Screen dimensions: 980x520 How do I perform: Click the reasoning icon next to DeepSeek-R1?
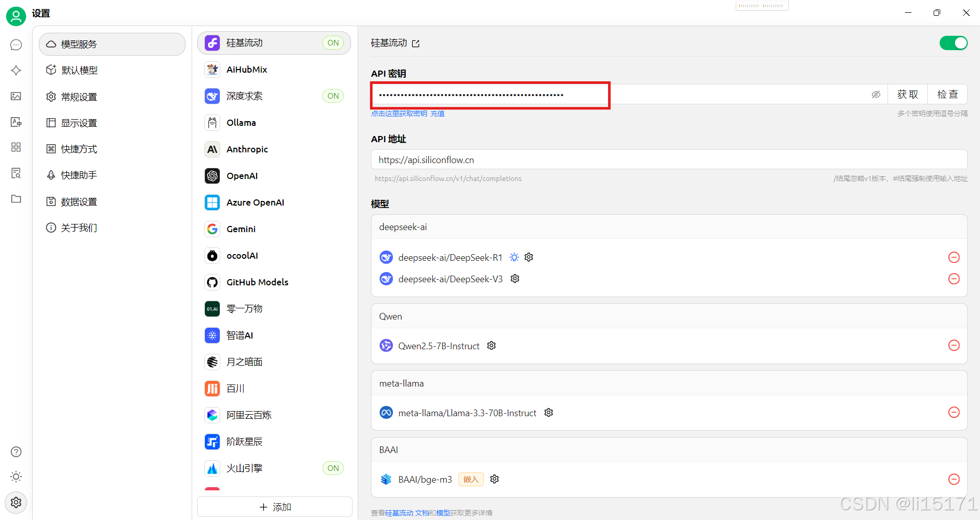(x=514, y=257)
